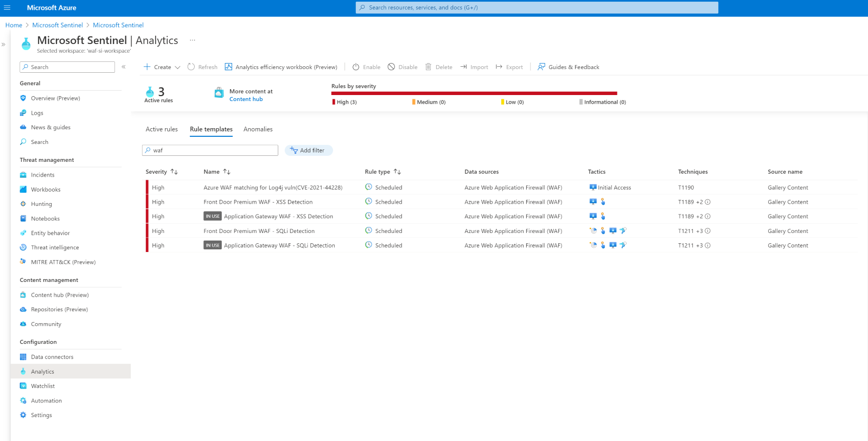Click the High (3) severity legend swatch
The height and width of the screenshot is (441, 868).
(x=334, y=102)
